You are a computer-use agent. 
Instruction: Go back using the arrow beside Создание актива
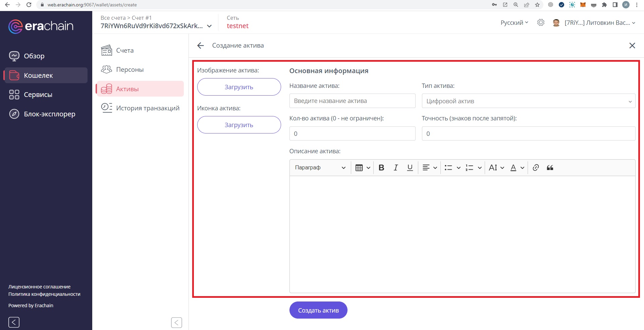[x=201, y=46]
